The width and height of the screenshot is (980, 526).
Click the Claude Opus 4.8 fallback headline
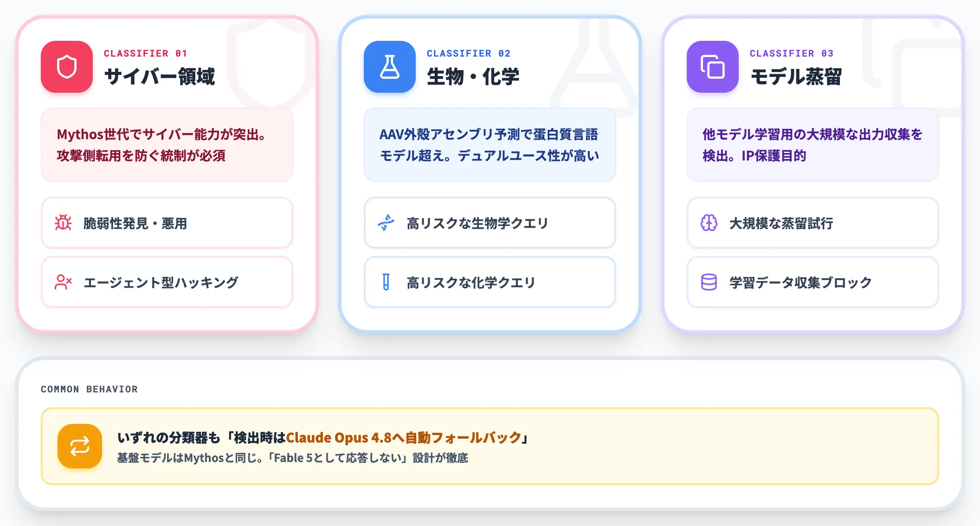[x=323, y=437]
